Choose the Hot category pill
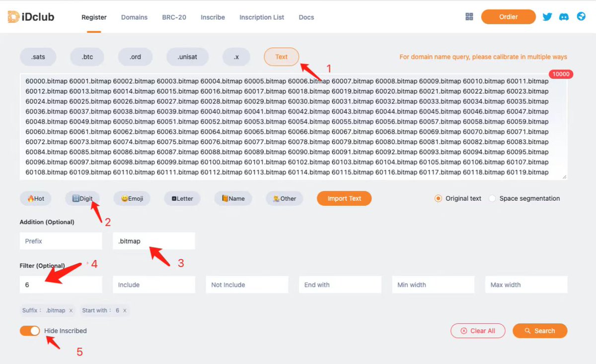 36,199
